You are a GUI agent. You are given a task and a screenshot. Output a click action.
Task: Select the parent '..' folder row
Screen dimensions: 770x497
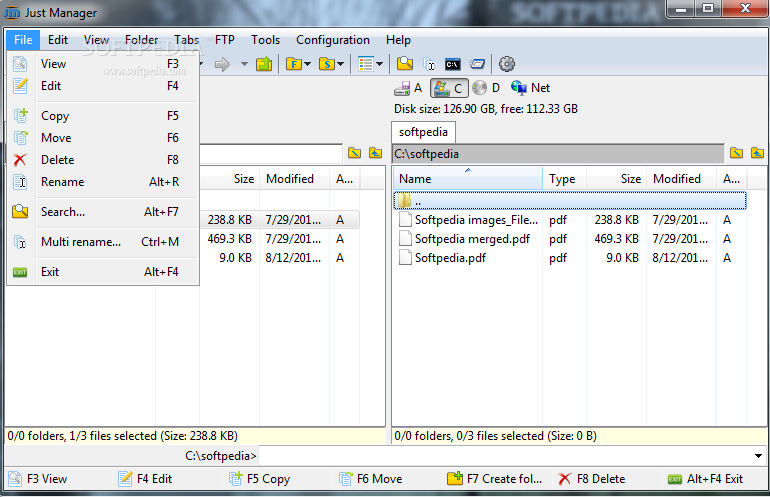tap(570, 201)
